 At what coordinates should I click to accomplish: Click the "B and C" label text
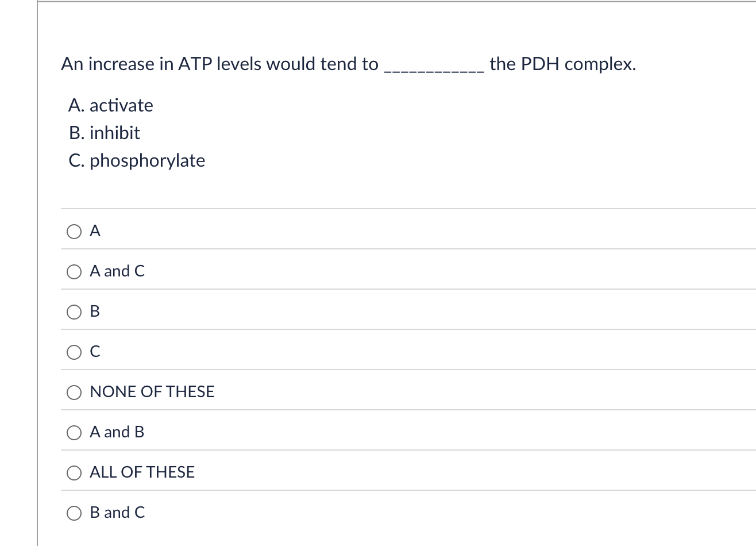click(x=117, y=513)
